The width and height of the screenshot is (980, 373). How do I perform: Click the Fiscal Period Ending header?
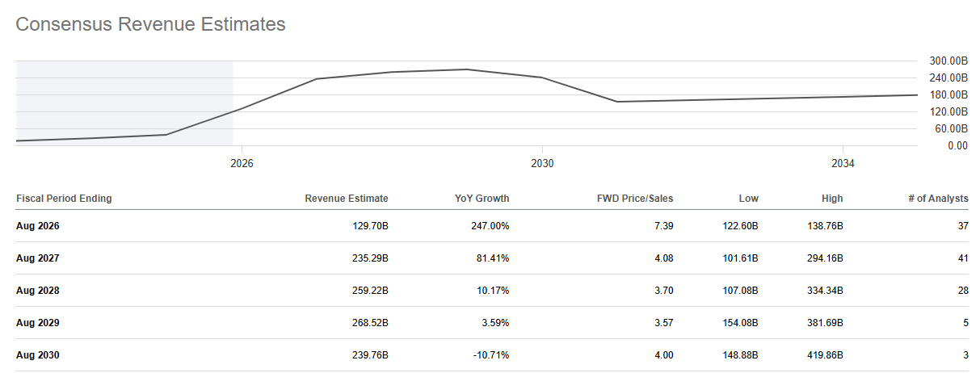coord(64,199)
